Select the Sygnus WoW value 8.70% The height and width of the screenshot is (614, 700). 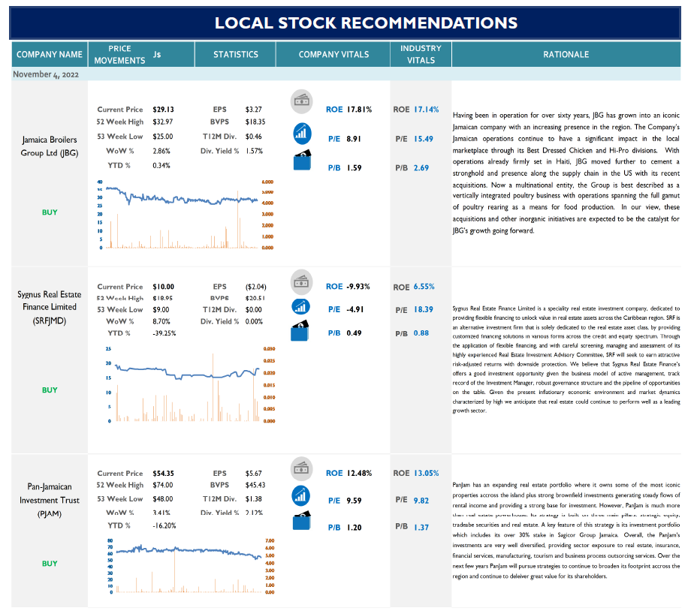click(x=161, y=322)
